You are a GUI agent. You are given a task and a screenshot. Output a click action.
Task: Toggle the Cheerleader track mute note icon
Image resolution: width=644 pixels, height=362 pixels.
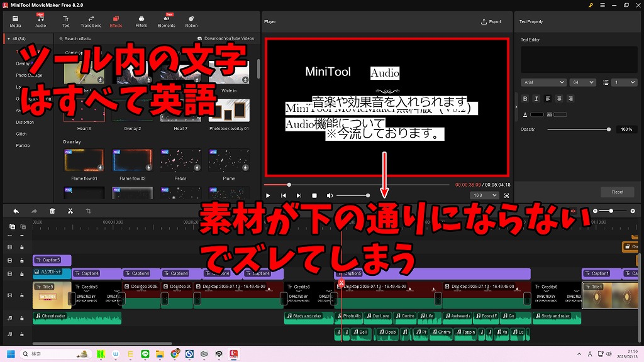pyautogui.click(x=10, y=318)
